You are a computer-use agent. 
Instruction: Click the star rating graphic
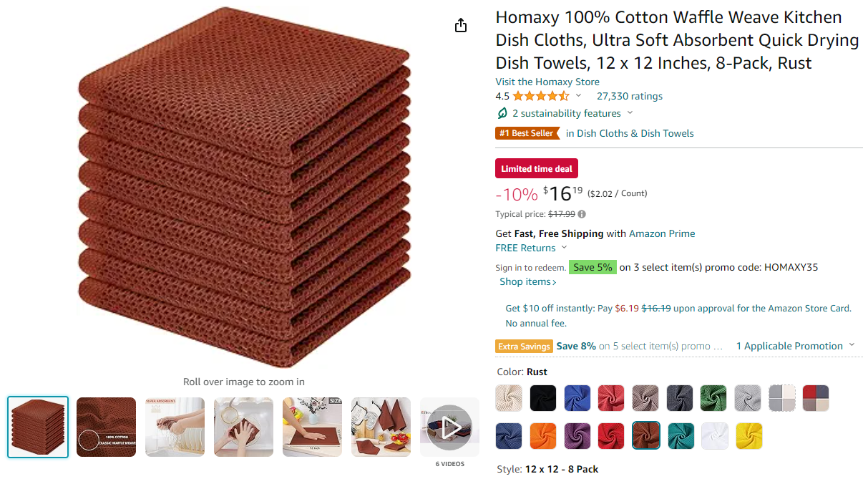(541, 96)
